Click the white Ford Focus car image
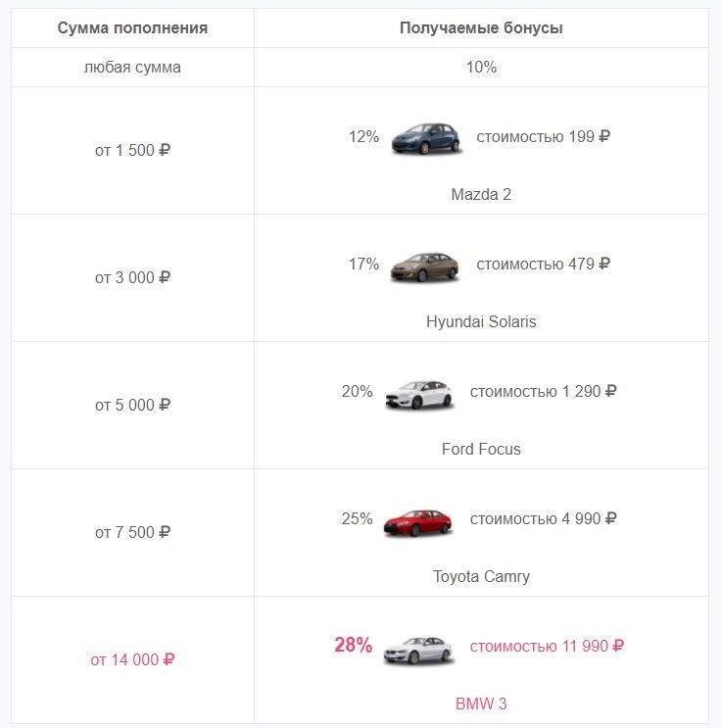This screenshot has width=721, height=728. (418, 395)
